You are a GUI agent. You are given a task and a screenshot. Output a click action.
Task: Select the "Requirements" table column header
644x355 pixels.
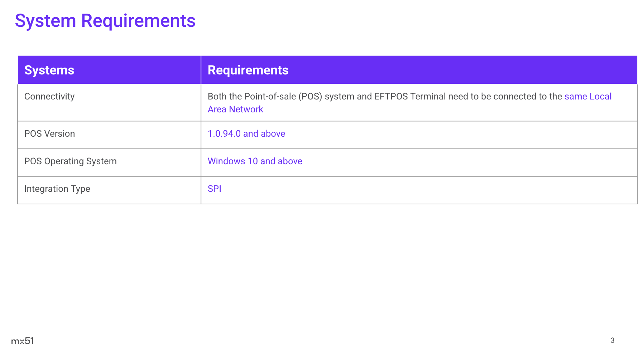[248, 70]
